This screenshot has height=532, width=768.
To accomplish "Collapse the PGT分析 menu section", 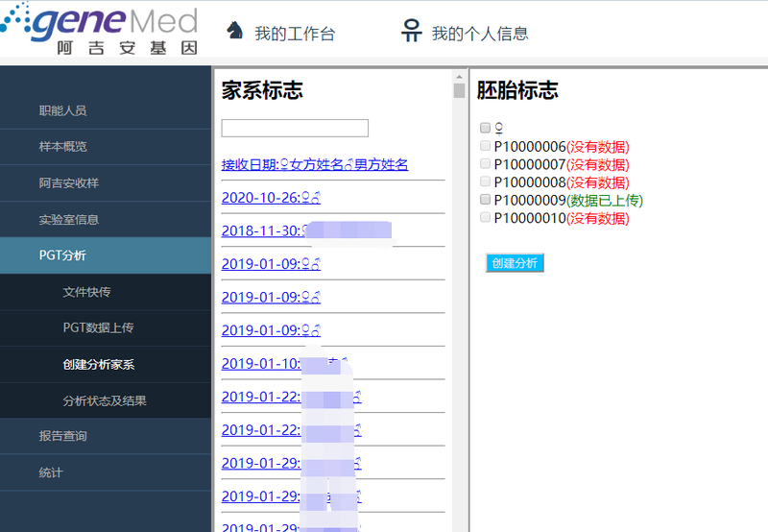I will click(106, 255).
